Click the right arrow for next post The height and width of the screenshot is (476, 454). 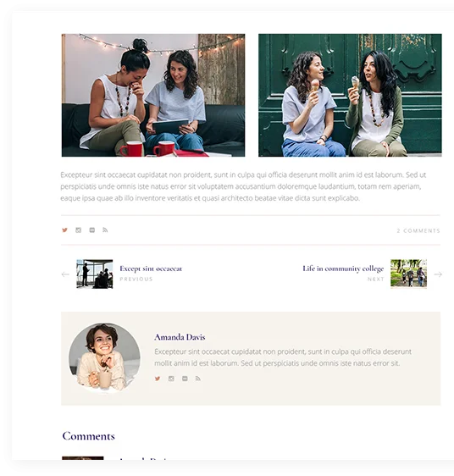click(x=438, y=274)
